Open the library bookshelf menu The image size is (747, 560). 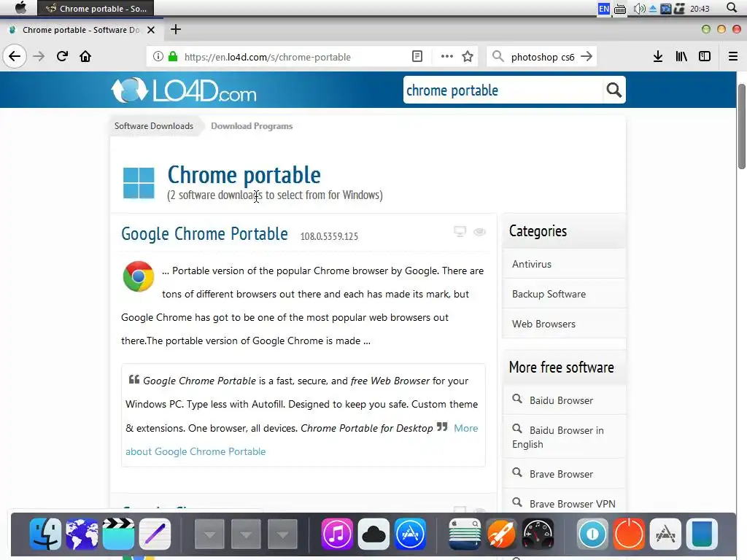[681, 57]
